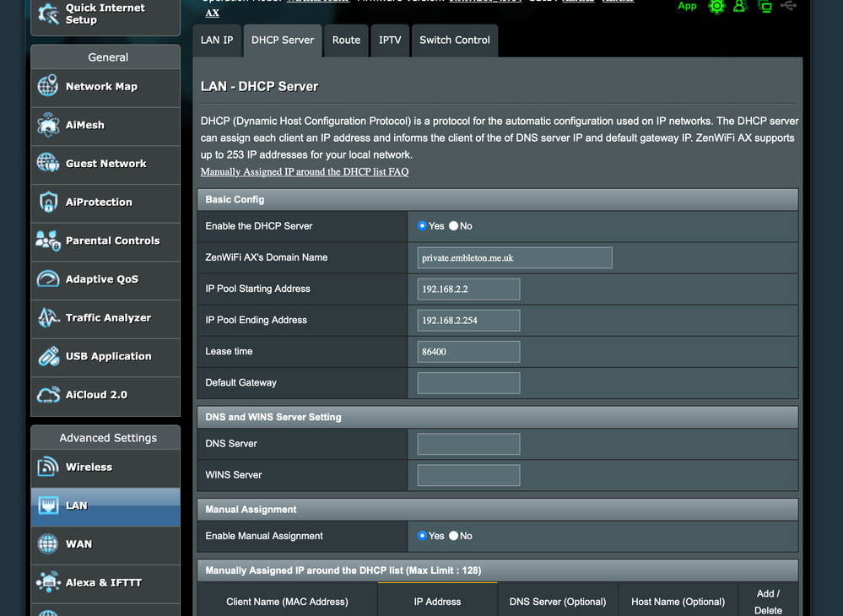Open Parental Controls family icon
The height and width of the screenshot is (616, 843).
point(48,241)
